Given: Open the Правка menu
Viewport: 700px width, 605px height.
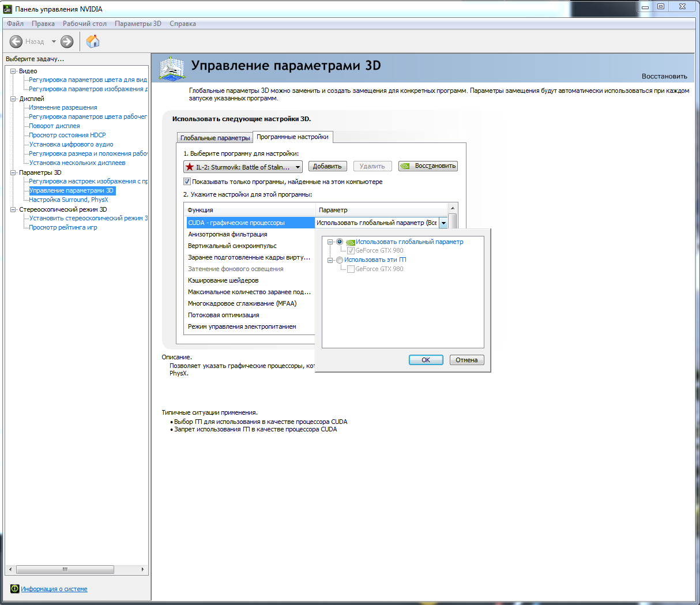Looking at the screenshot, I should tap(43, 24).
